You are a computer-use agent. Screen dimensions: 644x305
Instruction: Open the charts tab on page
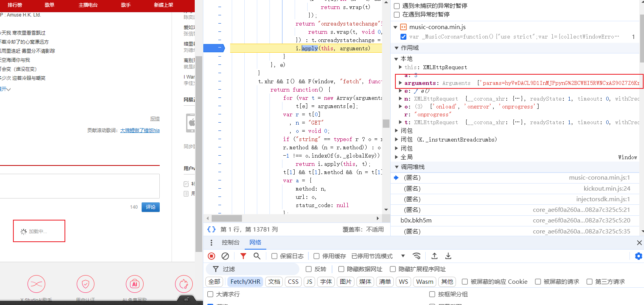(15, 5)
